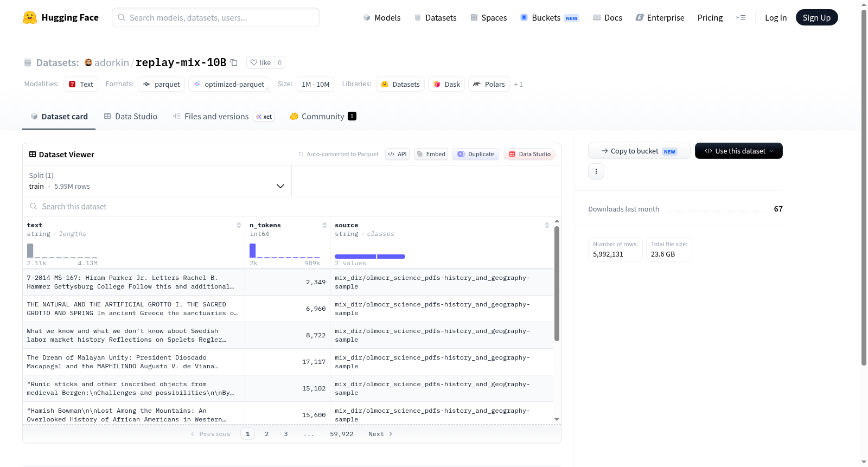This screenshot has height=467, width=868.
Task: Open Data Studio from the viewer header
Action: pyautogui.click(x=529, y=154)
